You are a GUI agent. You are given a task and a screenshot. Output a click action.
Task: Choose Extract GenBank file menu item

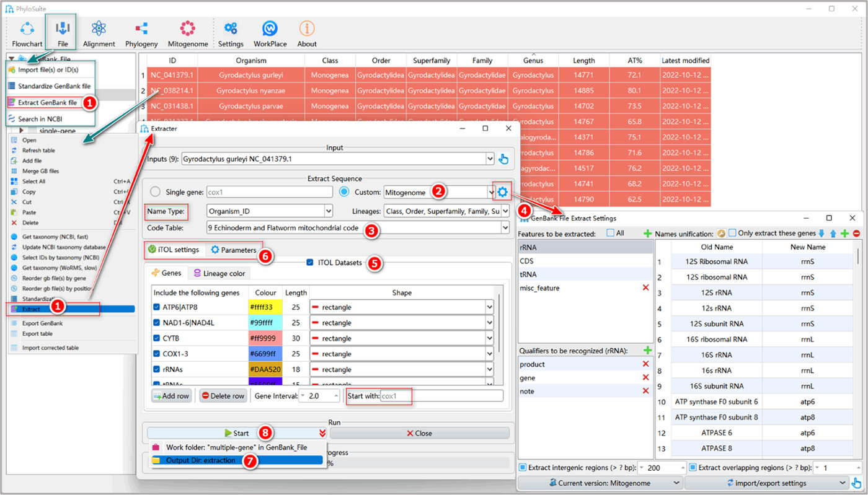point(47,103)
